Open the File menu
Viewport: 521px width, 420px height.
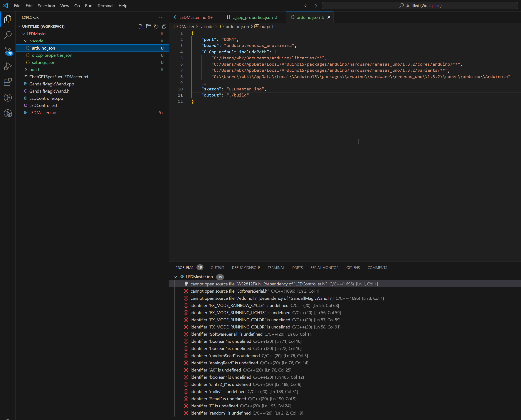click(x=17, y=6)
